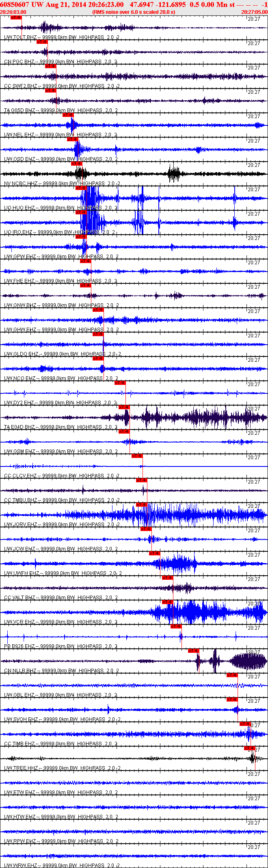This screenshot has height=868, width=268.
Task: Select the pick marker on CC.SWF2 trace
Action: coord(51,66)
